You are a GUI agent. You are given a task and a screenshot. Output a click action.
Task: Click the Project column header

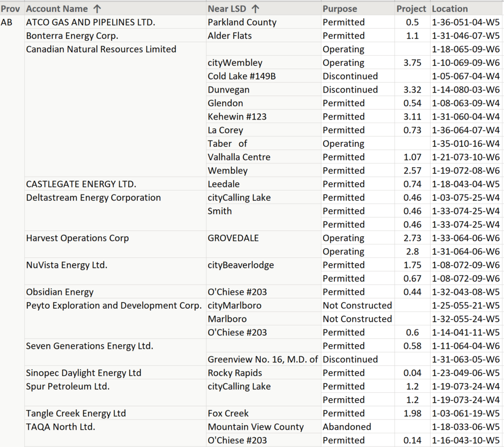pos(411,9)
